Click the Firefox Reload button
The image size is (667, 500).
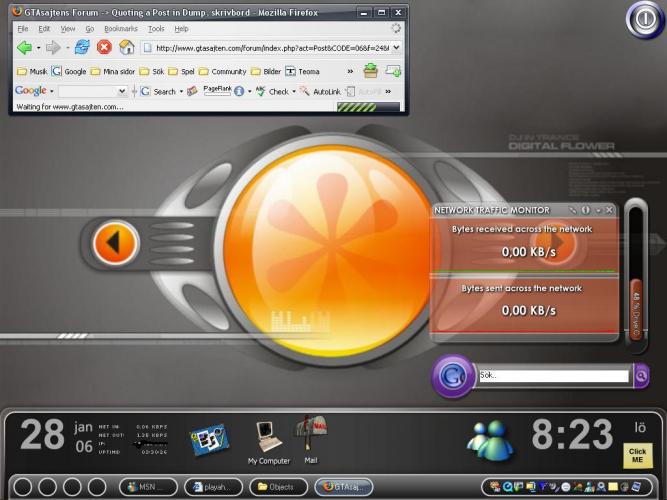(x=82, y=47)
